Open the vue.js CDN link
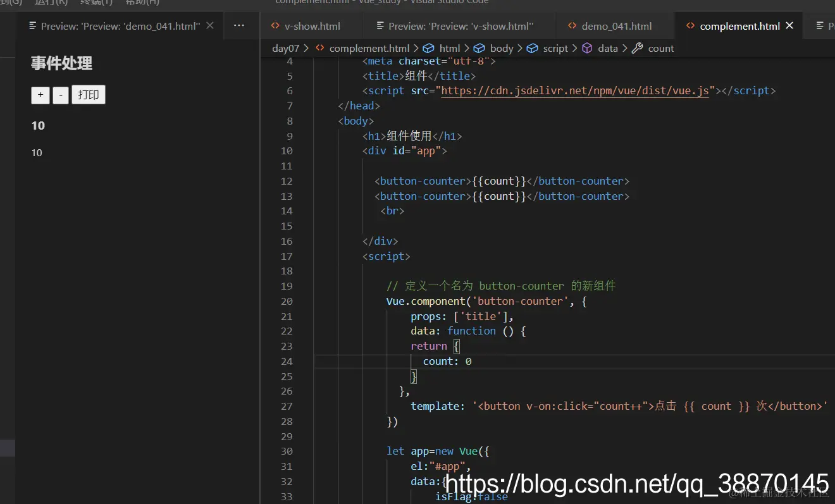Screen dimensions: 835x504 575,90
